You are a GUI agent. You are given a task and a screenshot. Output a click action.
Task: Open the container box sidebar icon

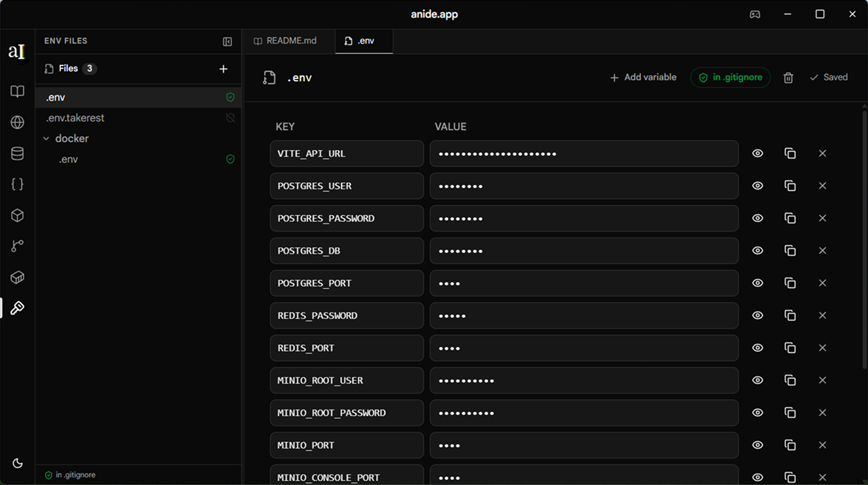coord(17,277)
